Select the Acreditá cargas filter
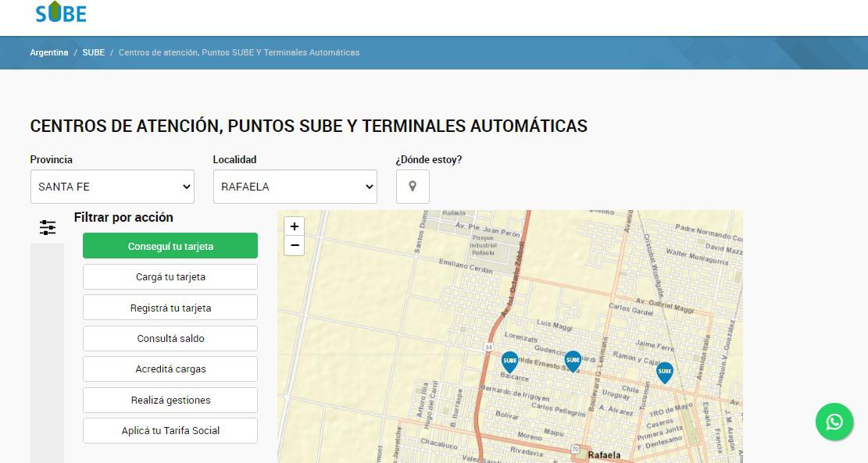868x463 pixels. click(x=170, y=369)
